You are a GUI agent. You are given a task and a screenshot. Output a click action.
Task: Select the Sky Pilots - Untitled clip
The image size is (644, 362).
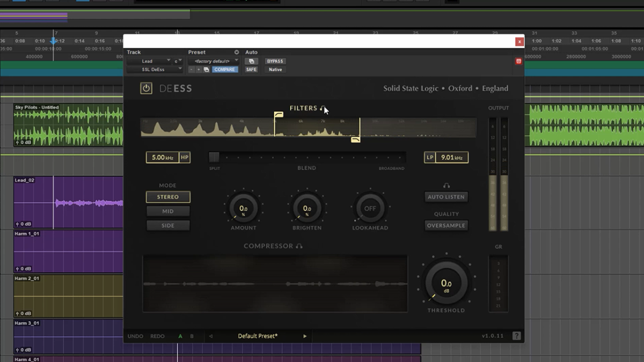coord(69,125)
